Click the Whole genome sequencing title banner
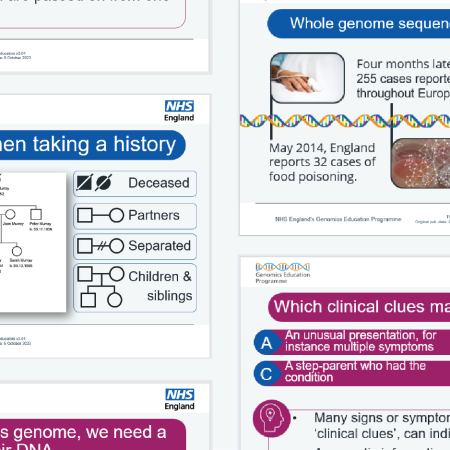The image size is (450, 450). 359,24
